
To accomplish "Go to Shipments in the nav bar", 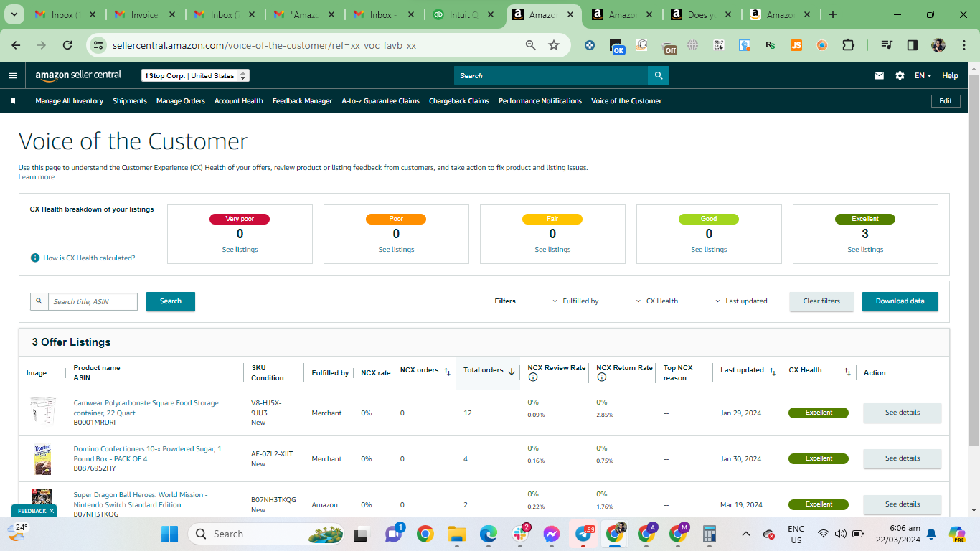I will point(130,101).
